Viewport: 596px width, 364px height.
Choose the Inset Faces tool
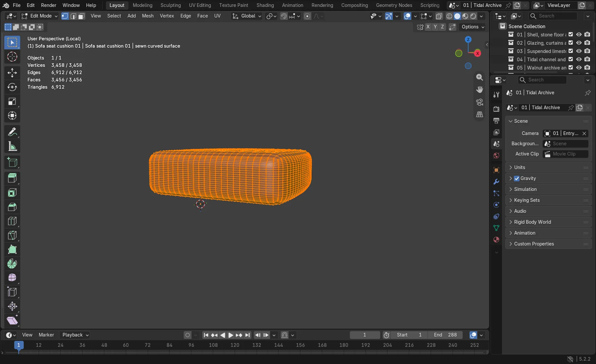tap(12, 193)
